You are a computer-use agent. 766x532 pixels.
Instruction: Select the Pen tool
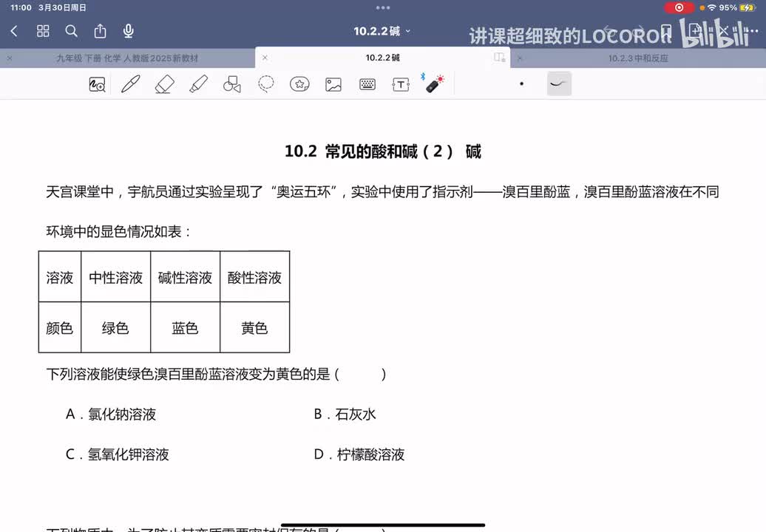click(130, 84)
